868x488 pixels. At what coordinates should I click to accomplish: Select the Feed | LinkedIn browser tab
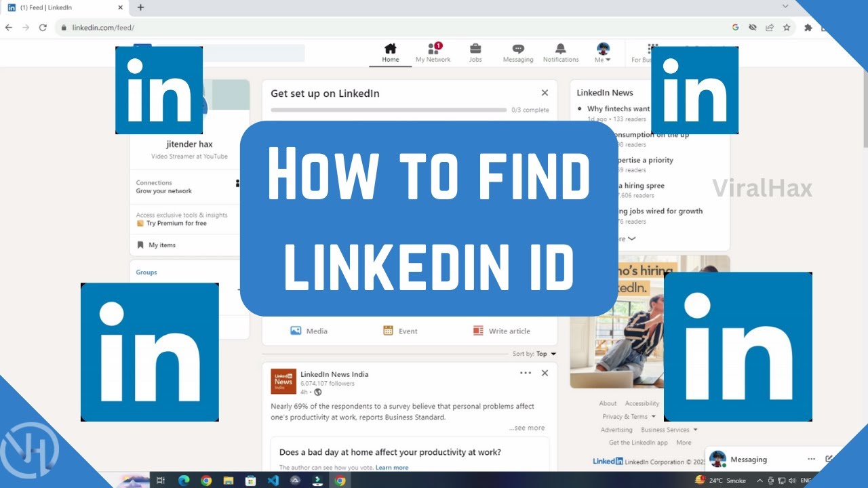click(x=65, y=7)
